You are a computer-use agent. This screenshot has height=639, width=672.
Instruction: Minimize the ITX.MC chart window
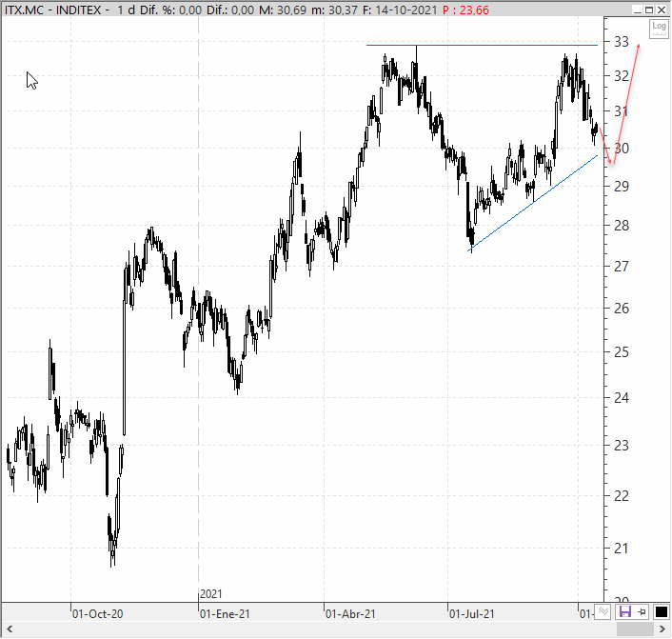638,10
